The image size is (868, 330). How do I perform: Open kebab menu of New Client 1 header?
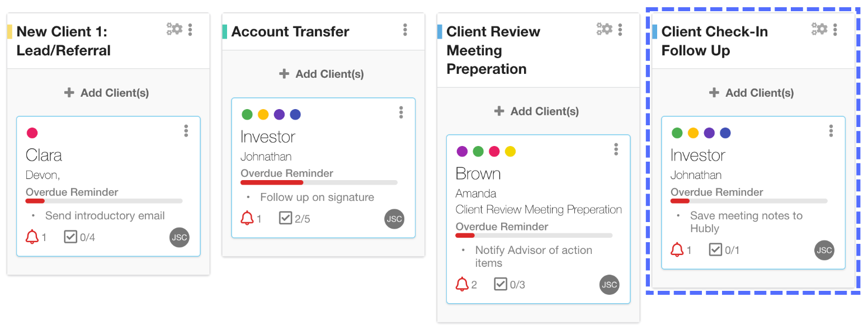[190, 30]
